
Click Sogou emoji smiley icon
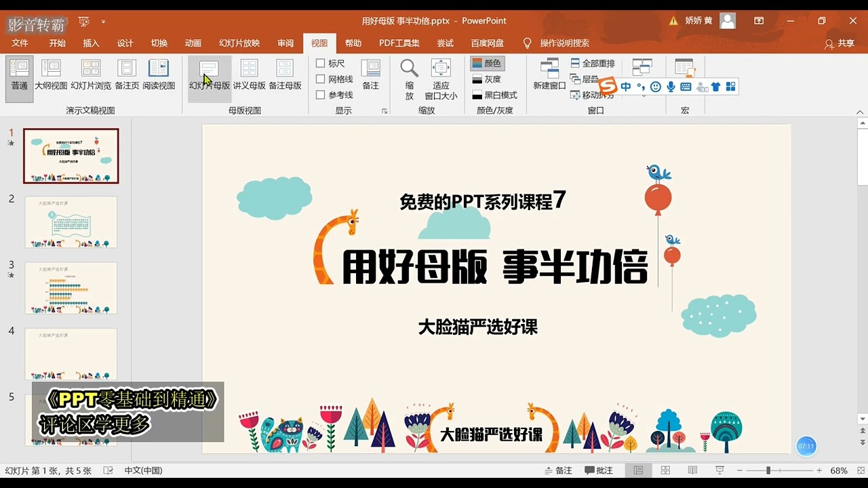point(655,87)
